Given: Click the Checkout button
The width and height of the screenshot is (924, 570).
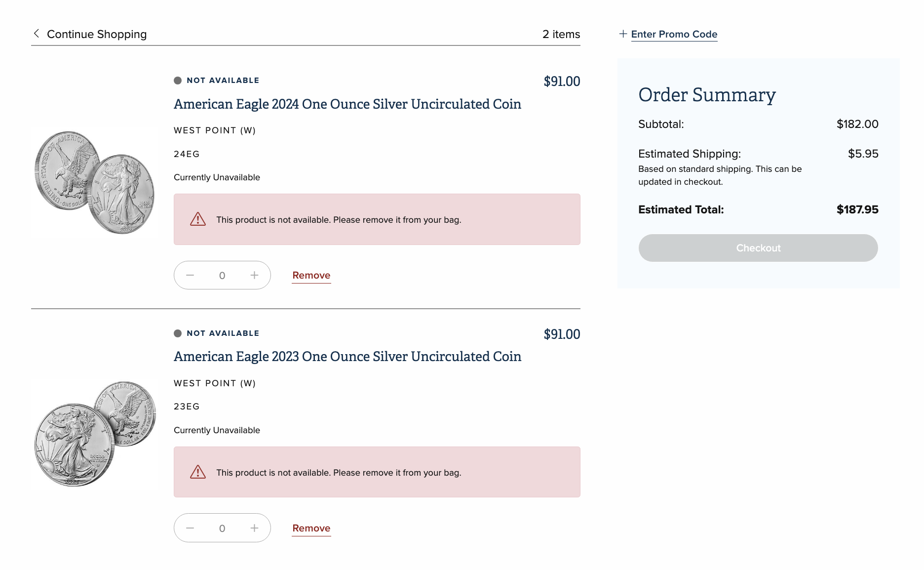Looking at the screenshot, I should pyautogui.click(x=758, y=248).
